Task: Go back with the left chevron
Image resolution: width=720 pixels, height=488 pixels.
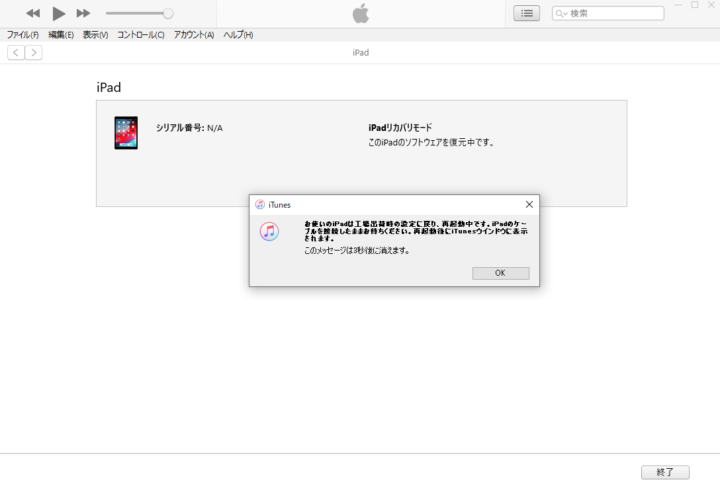Action: [16, 53]
